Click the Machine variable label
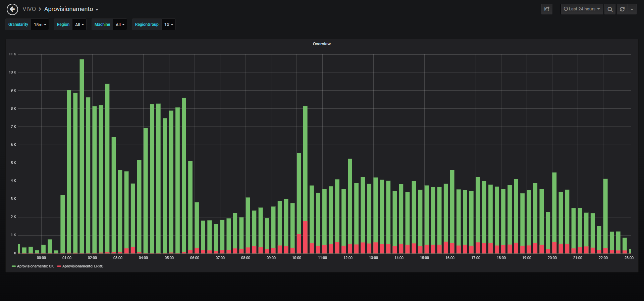Viewport: 644px width, 301px height. pyautogui.click(x=102, y=24)
